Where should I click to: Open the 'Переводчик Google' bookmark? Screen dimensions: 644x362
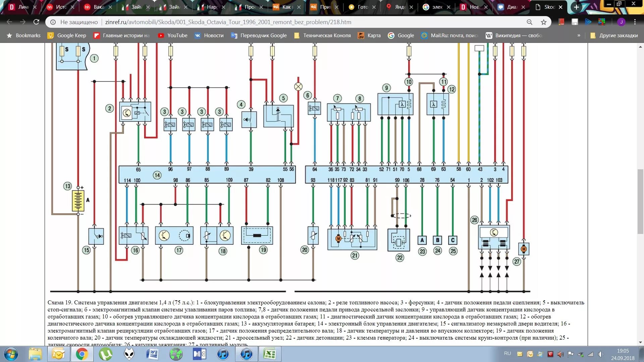pos(259,36)
